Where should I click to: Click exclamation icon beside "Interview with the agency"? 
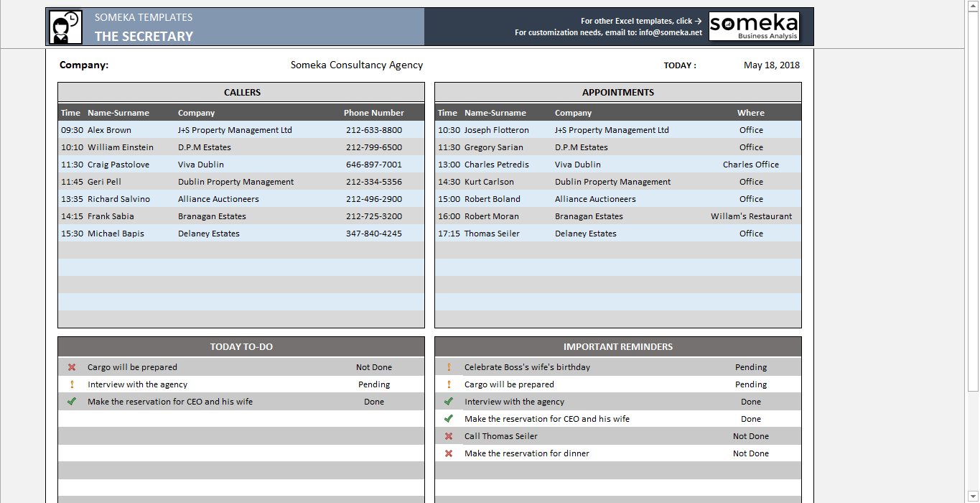71,384
